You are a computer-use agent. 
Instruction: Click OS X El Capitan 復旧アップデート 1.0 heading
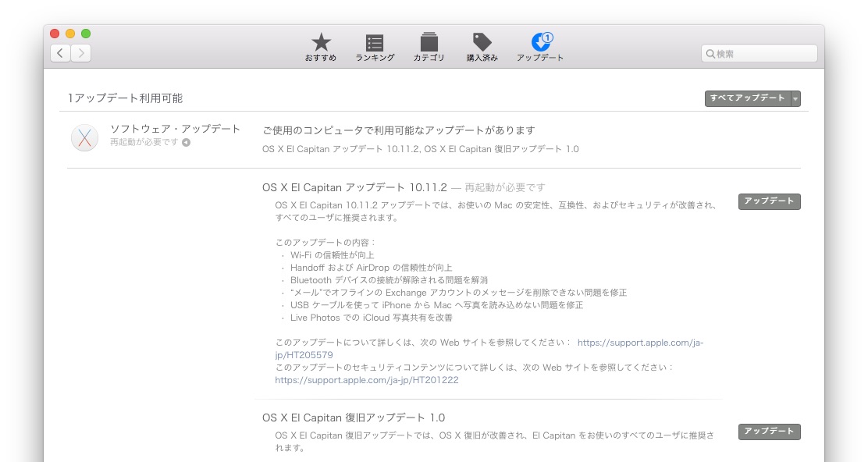click(354, 418)
